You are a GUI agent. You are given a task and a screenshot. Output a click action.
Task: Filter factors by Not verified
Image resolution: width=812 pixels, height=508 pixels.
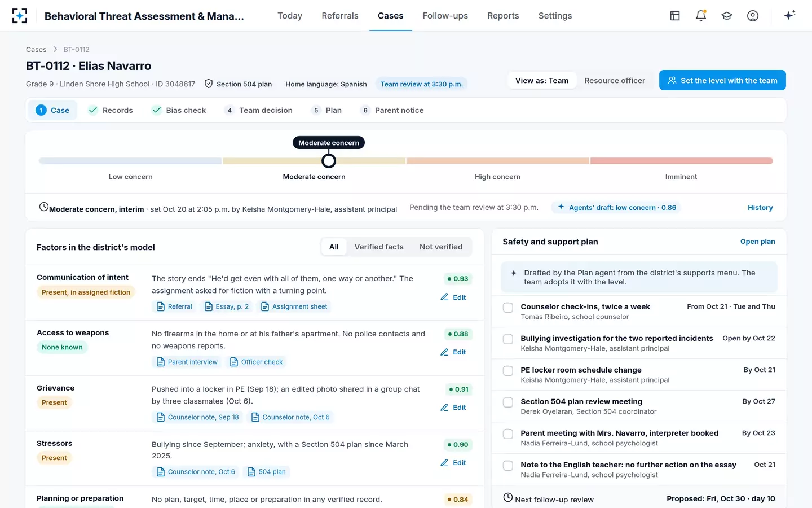pyautogui.click(x=441, y=247)
